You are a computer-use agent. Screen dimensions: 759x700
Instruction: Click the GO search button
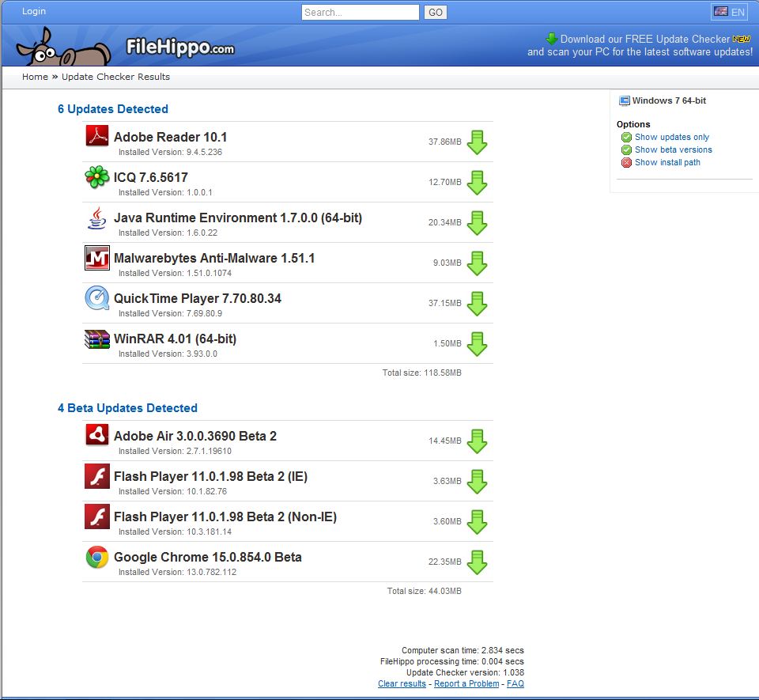coord(435,12)
